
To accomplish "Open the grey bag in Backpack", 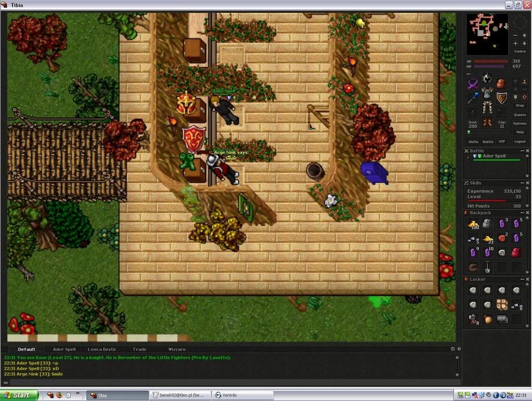I will [x=487, y=224].
